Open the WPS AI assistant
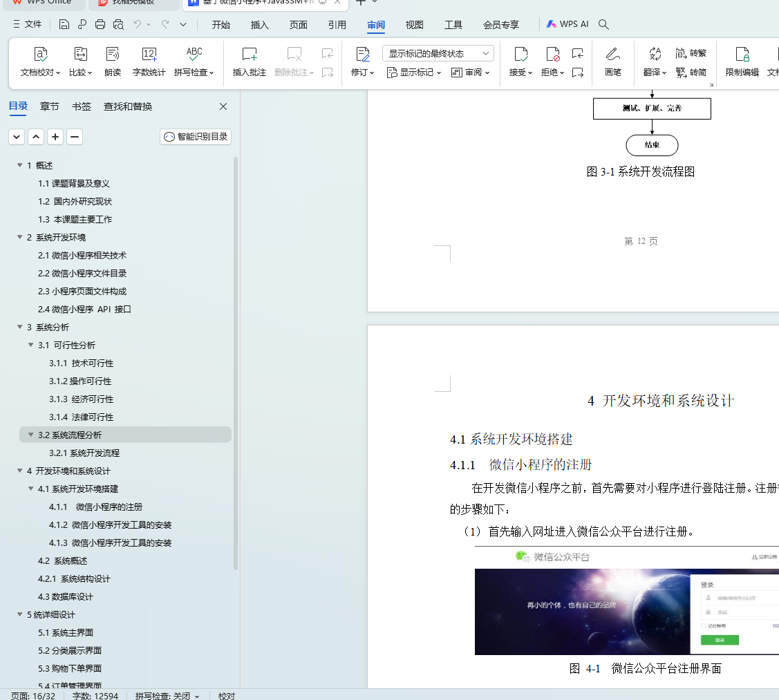 (x=567, y=24)
